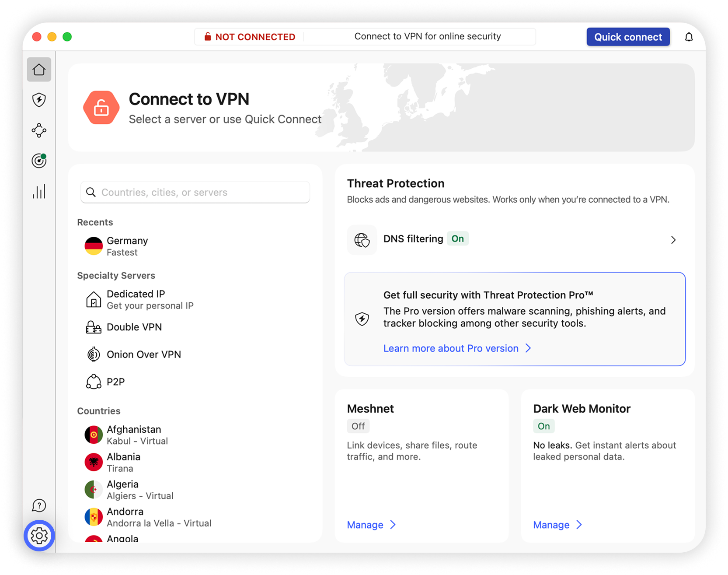Open Learn more about Pro version link

[x=451, y=348]
